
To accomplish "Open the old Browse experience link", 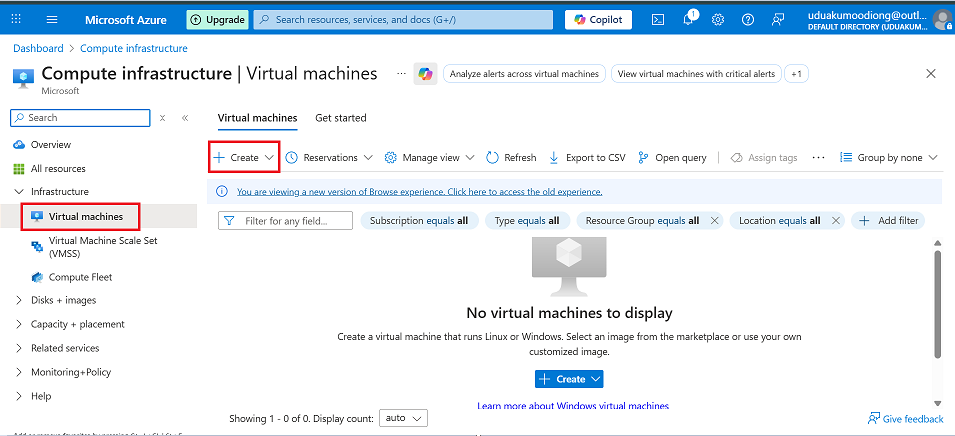I will (420, 192).
